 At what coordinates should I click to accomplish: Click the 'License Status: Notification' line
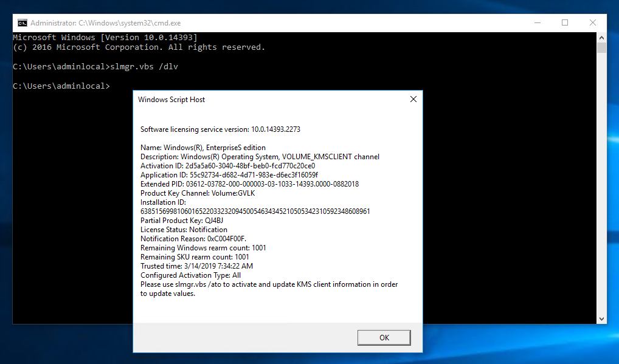184,230
